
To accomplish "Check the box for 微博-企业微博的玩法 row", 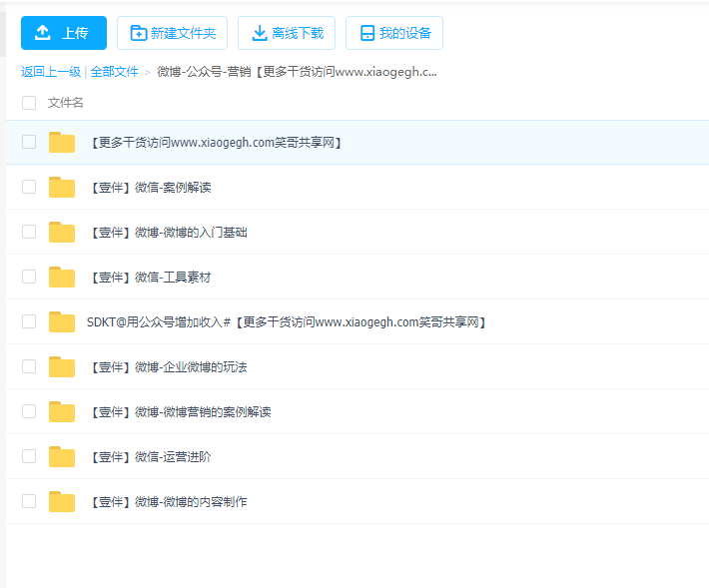I will tap(29, 366).
